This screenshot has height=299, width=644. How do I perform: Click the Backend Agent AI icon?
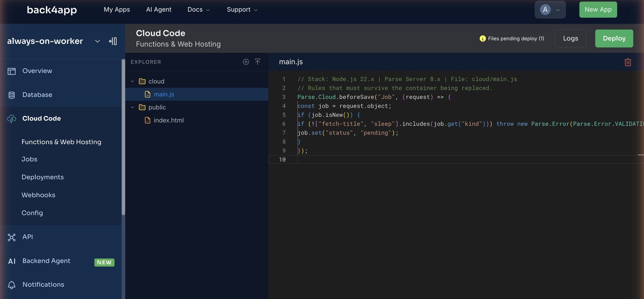[x=12, y=261]
